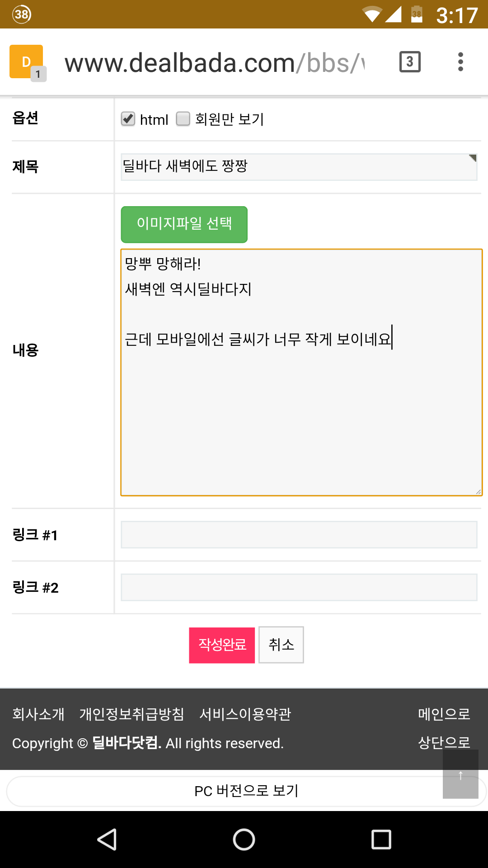The image size is (488, 868).
Task: Tap the Android back navigation button
Action: (x=107, y=840)
